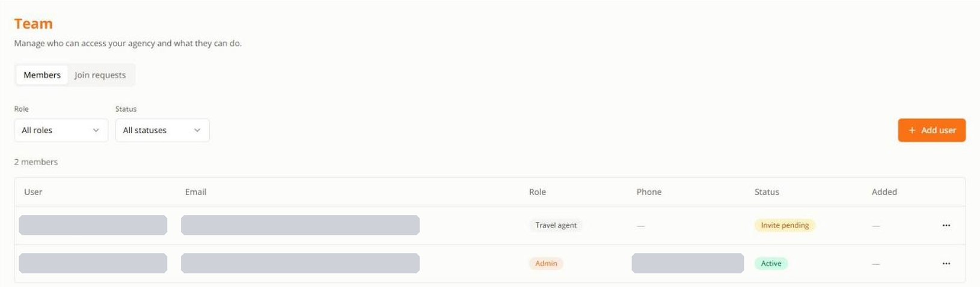
Task: Click the Status column header
Action: point(767,192)
